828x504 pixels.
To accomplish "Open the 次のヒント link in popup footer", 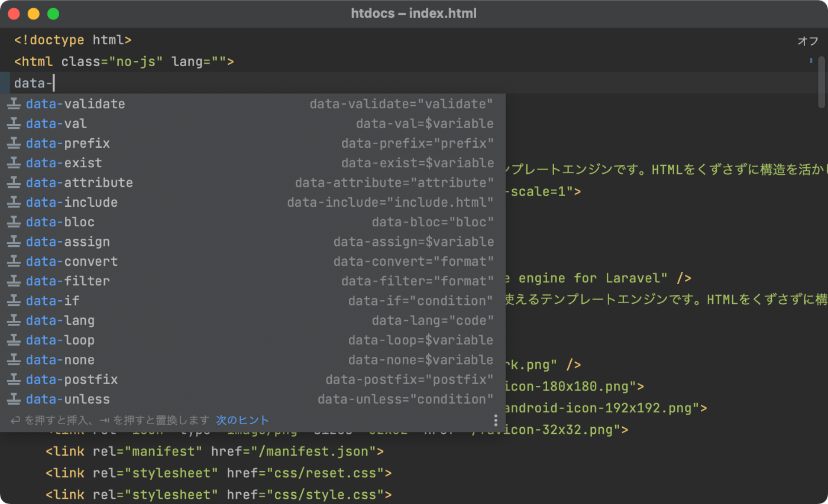I will (242, 420).
